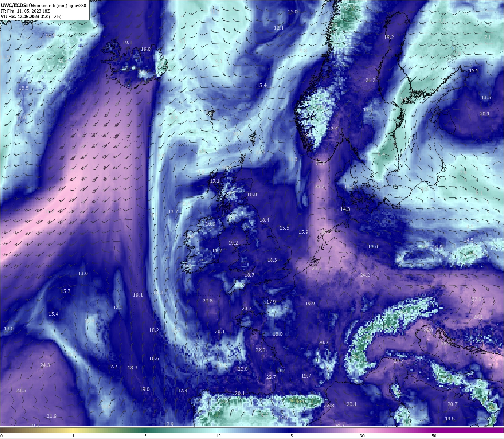Select the colour scale label 30
Viewport: 504px width, 439px height.
click(362, 436)
